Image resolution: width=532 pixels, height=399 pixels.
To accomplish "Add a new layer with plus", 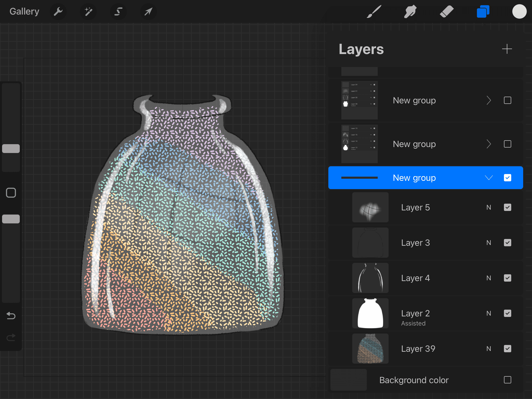I will click(507, 49).
